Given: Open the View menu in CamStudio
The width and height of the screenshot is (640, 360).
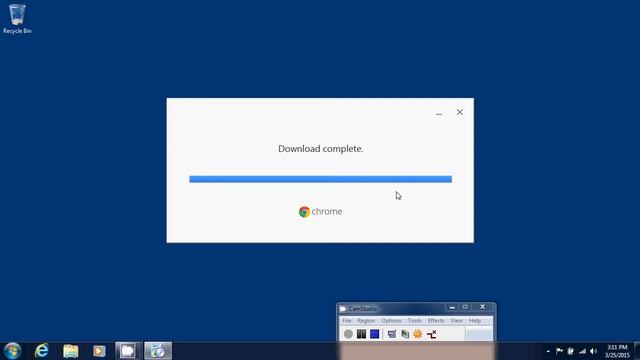Looking at the screenshot, I should (457, 321).
